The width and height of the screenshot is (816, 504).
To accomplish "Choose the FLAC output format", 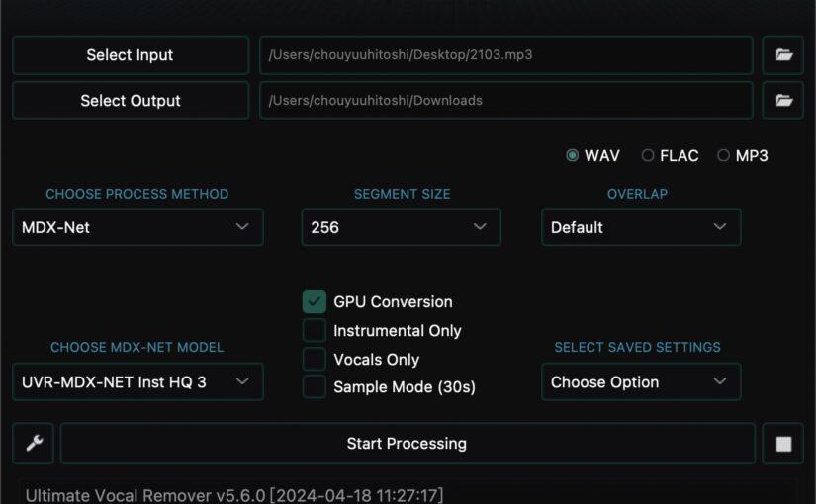I will [x=648, y=155].
